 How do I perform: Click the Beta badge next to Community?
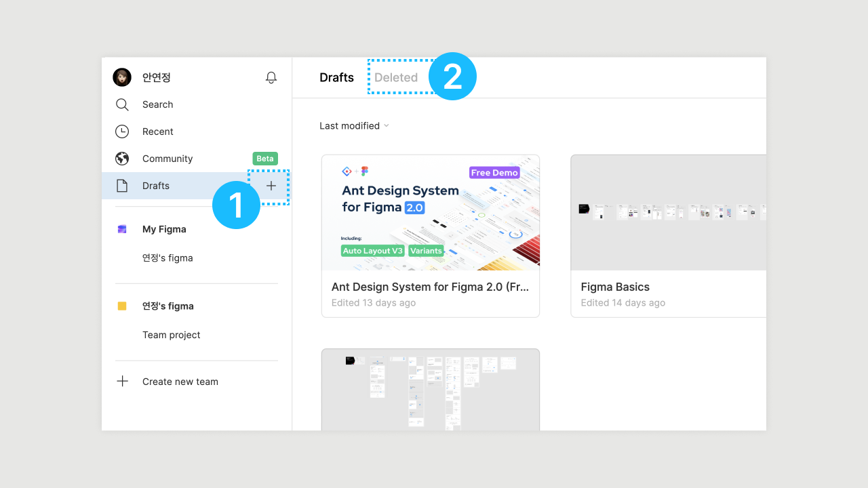[x=265, y=159]
